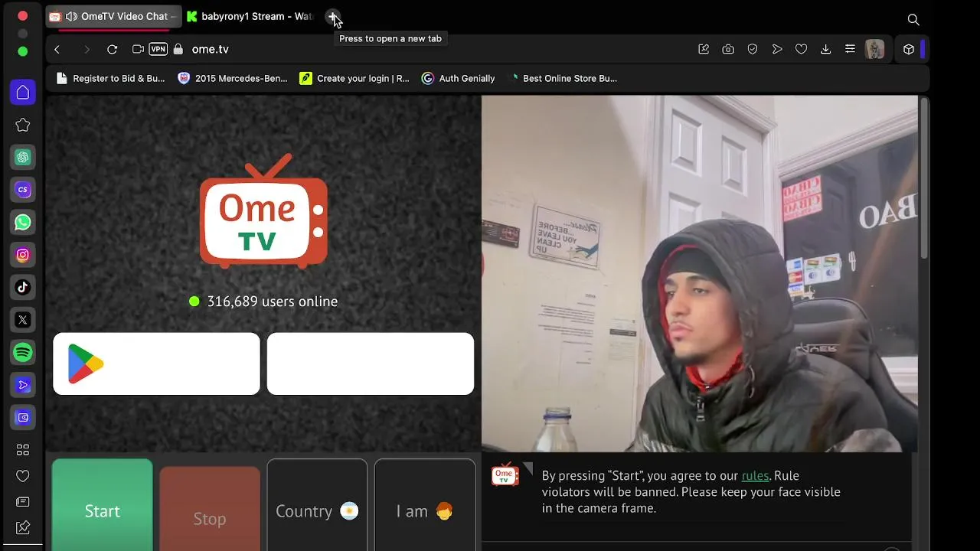This screenshot has width=980, height=551.
Task: Open 'Best Online Store Bu...' bookmark
Action: click(562, 78)
